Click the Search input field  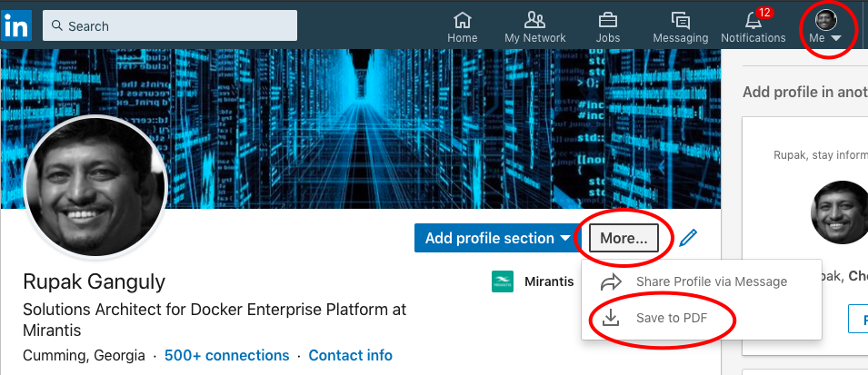pyautogui.click(x=170, y=26)
